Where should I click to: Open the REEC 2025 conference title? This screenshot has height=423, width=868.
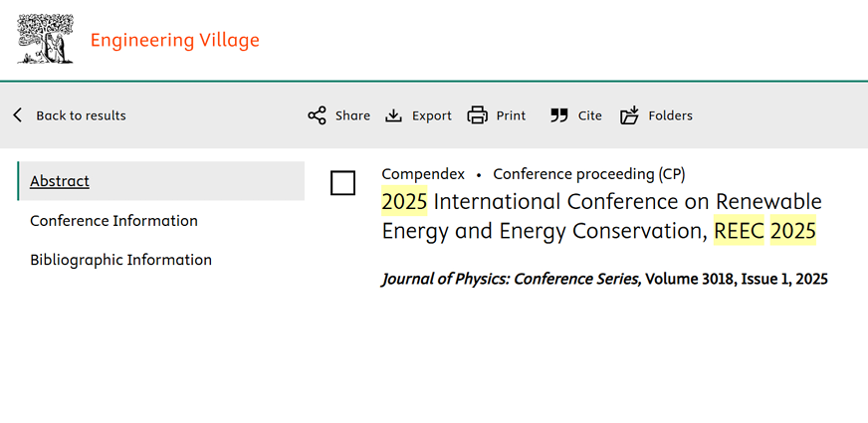tap(601, 216)
